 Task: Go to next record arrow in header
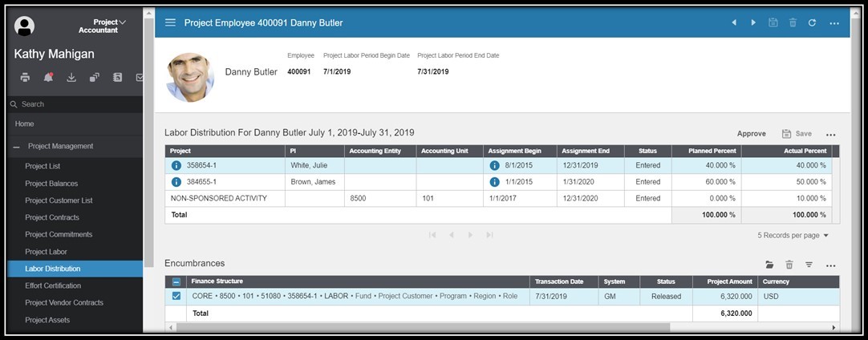click(x=753, y=22)
